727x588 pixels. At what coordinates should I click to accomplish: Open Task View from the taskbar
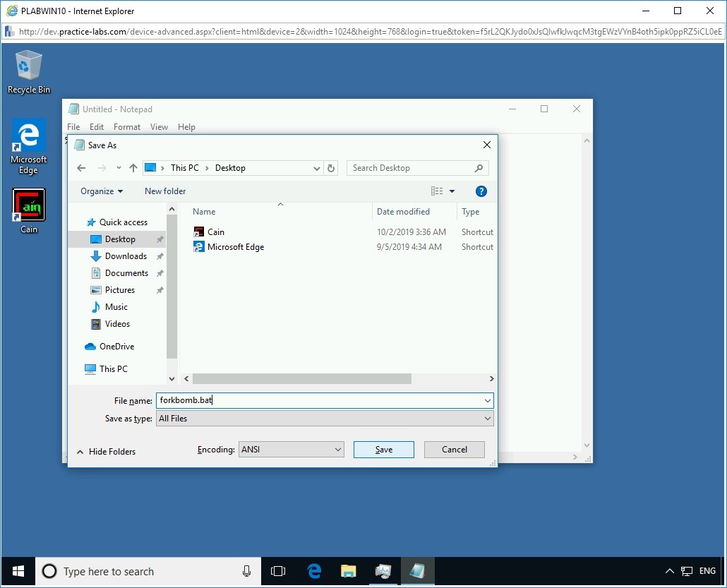click(x=278, y=571)
